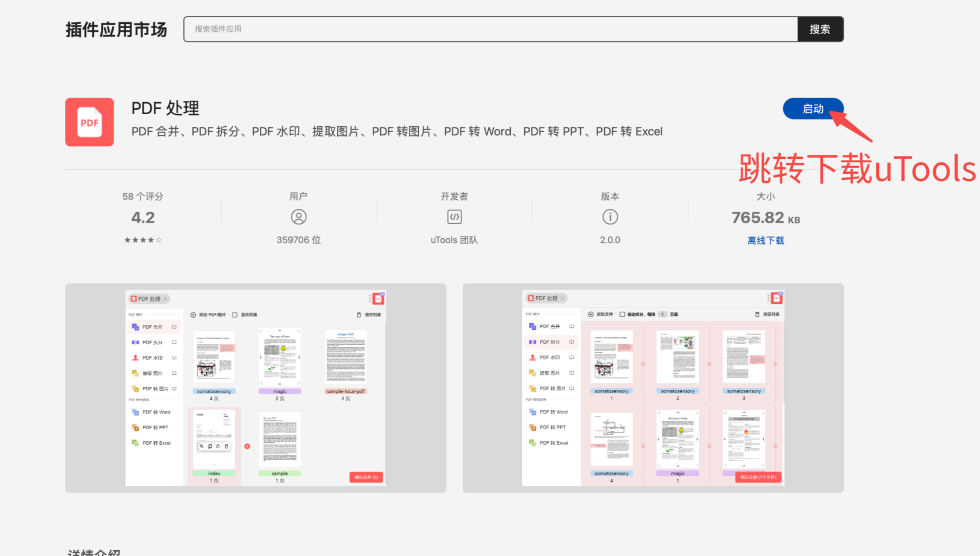Click the info icon under 版本

610,217
